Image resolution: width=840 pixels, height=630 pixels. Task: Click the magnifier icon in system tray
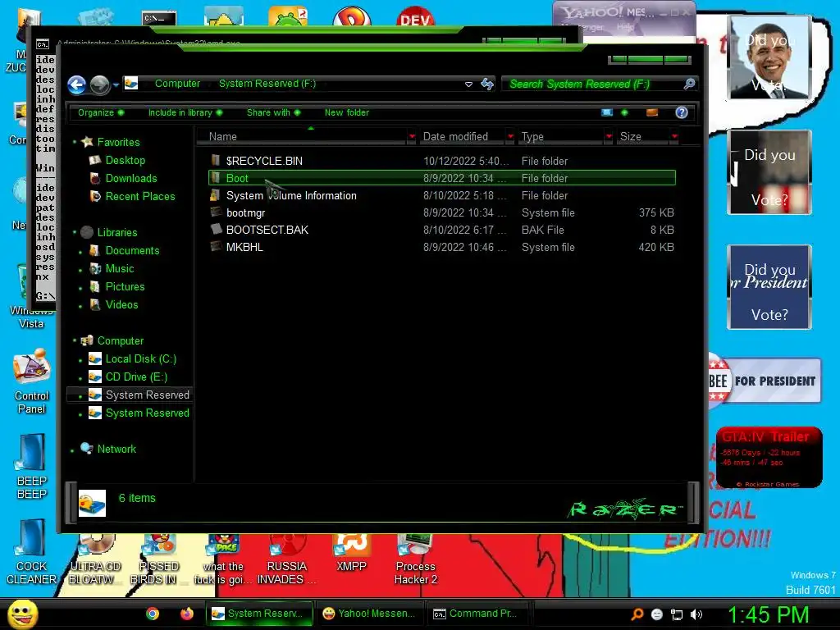[637, 614]
